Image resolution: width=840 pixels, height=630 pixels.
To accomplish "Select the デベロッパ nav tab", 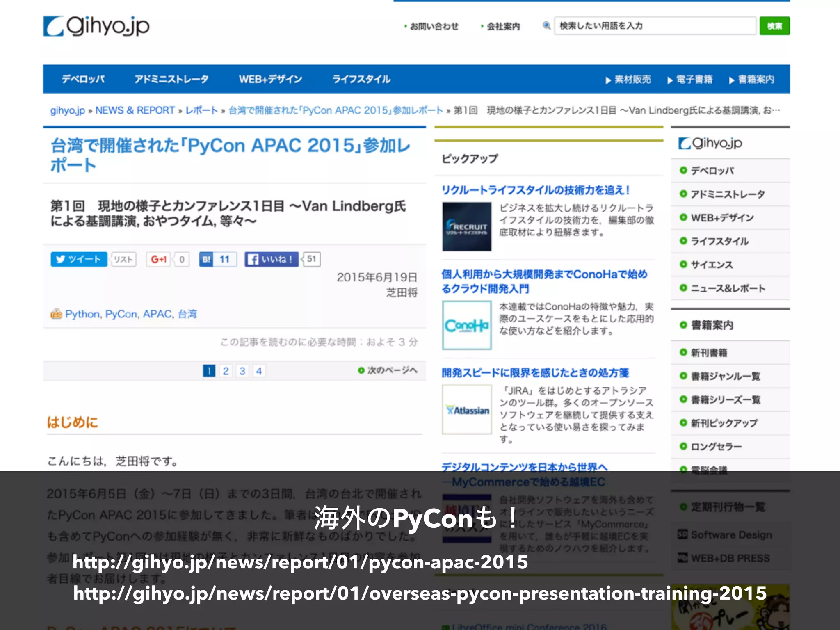I will click(83, 79).
